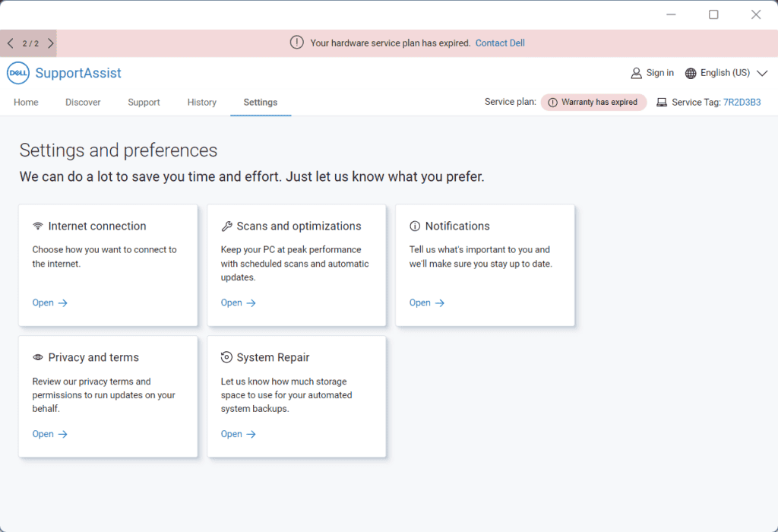Go to the next notification banner arrow
The image size is (778, 532).
tap(51, 43)
